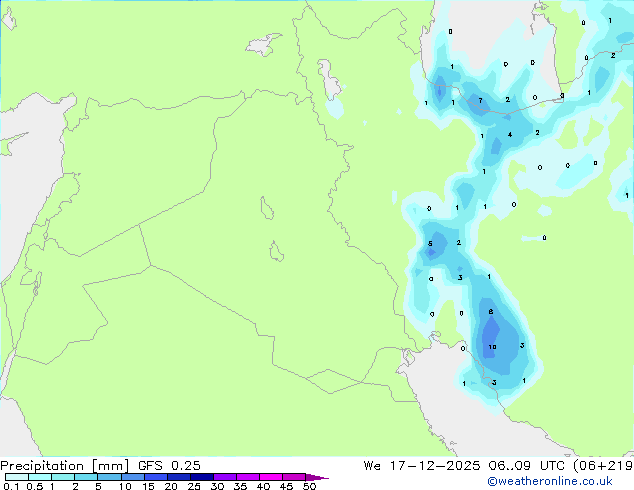Pick the 1–2 mm legend swatch
Viewport: 634px width, 490px height.
(x=63, y=477)
